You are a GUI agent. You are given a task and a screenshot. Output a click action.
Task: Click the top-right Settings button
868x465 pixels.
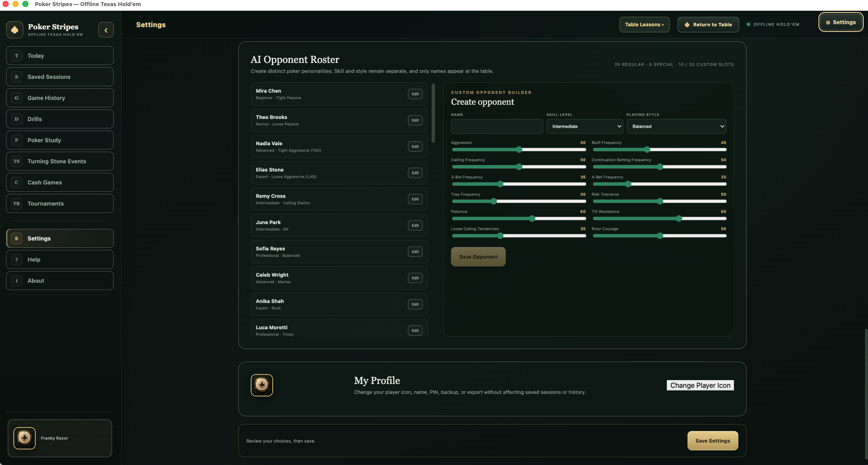coord(840,22)
